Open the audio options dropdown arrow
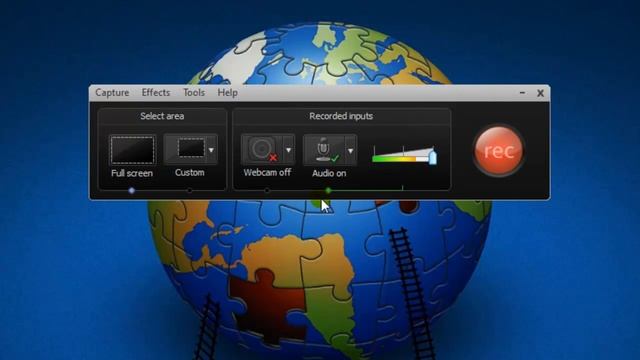640x360 pixels. (x=351, y=151)
